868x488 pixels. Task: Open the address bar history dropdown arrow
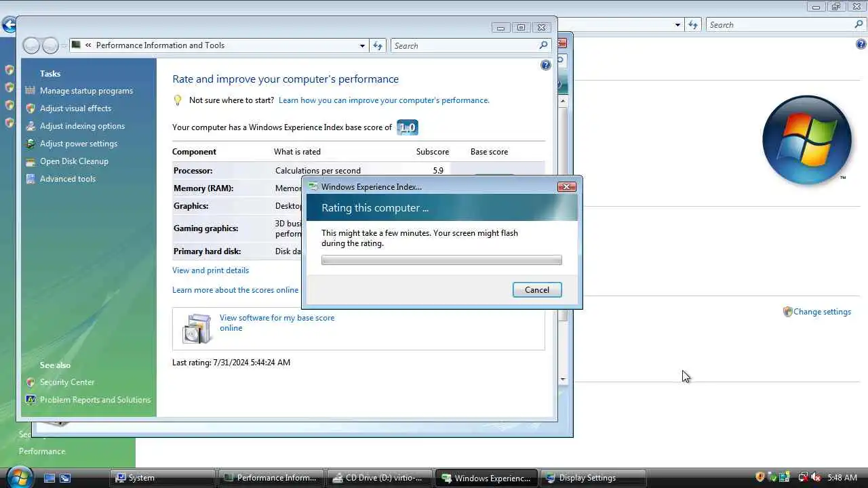click(x=362, y=45)
